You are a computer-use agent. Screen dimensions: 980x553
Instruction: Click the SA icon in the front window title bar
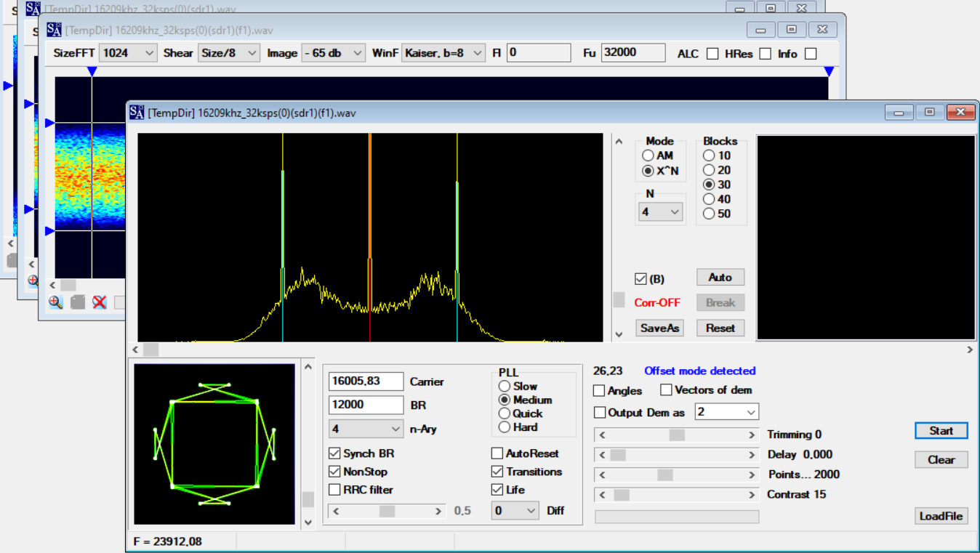(137, 113)
